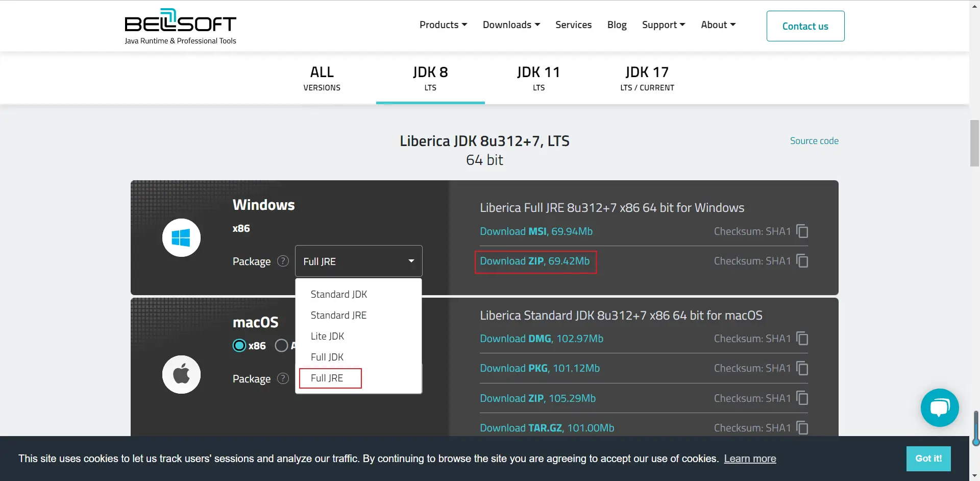Copy SHA1 checksum for Windows MSI download

point(802,231)
